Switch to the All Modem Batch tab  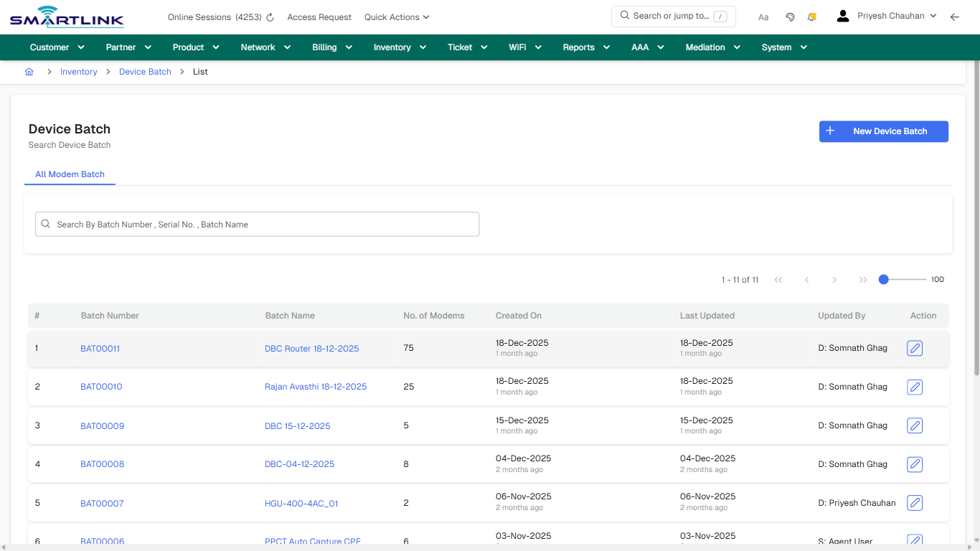coord(70,174)
